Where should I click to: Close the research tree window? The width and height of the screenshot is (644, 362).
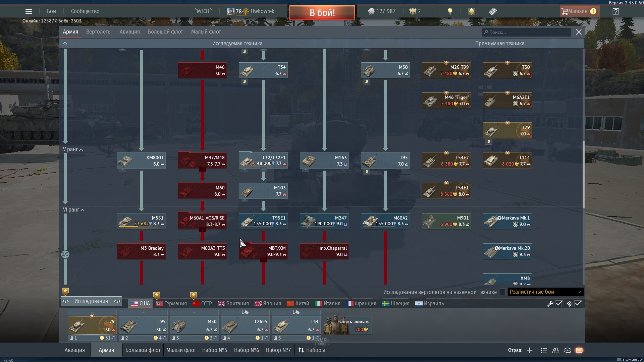[579, 32]
